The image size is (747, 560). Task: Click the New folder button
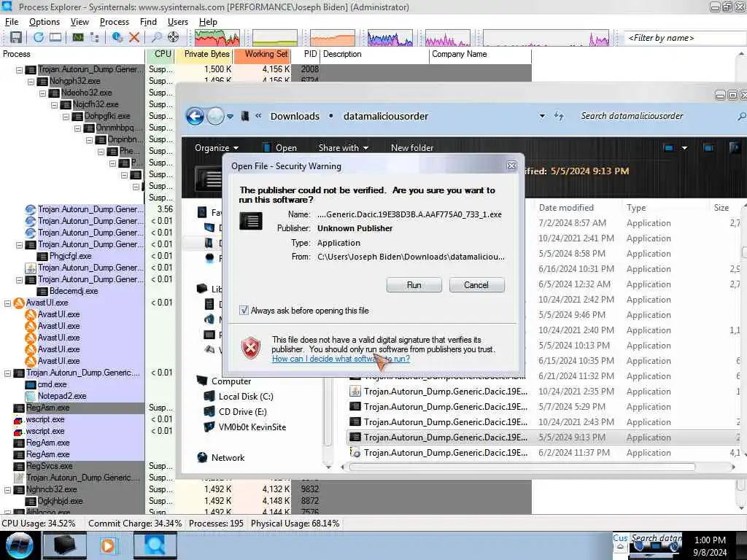click(412, 148)
